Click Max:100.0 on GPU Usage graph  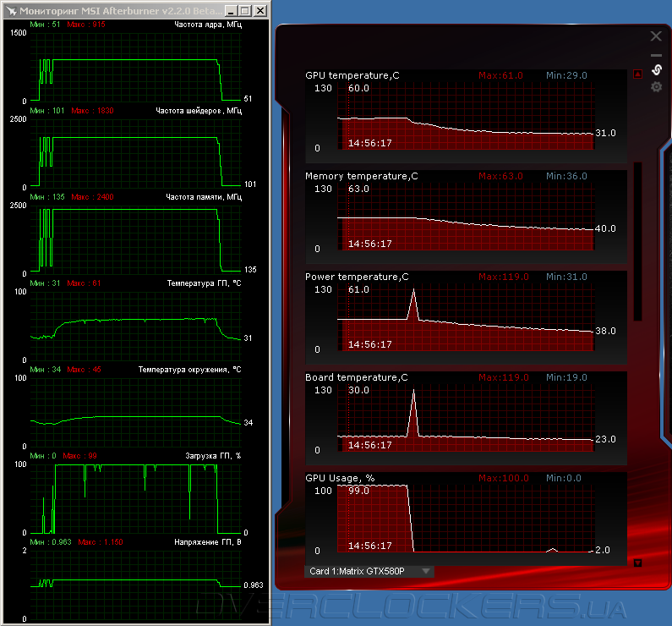(504, 478)
